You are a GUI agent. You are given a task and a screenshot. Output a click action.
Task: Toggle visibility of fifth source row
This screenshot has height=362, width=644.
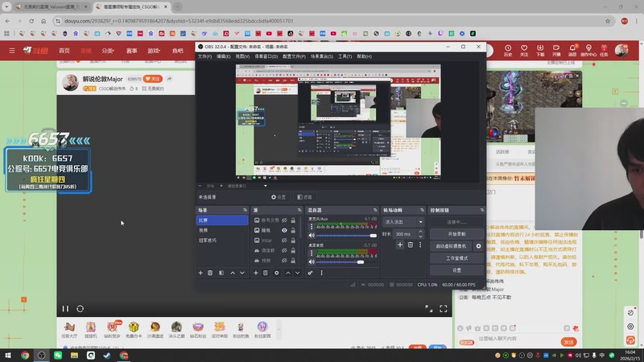[x=284, y=261]
